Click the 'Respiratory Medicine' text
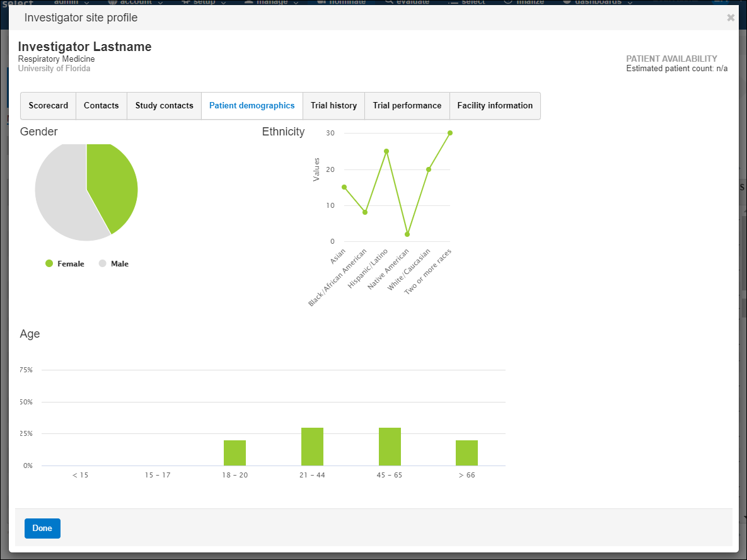This screenshot has height=560, width=747. [x=56, y=59]
